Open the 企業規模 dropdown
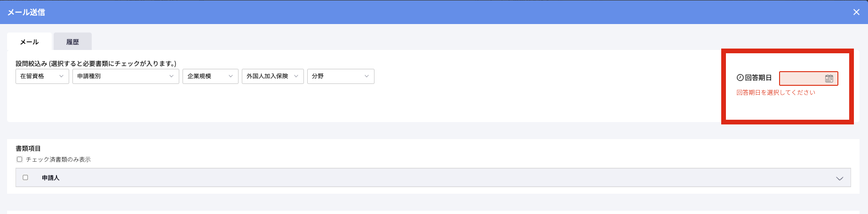This screenshot has width=868, height=214. click(210, 76)
